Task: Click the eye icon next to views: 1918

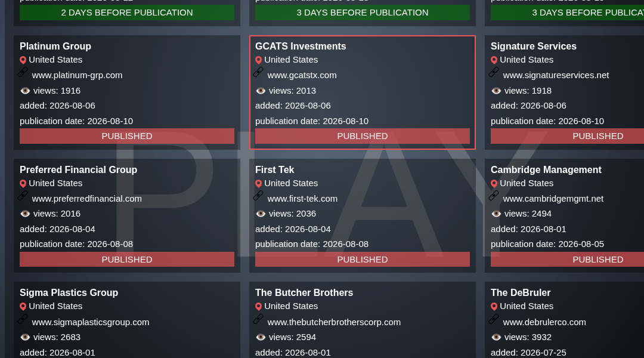Action: pyautogui.click(x=496, y=91)
